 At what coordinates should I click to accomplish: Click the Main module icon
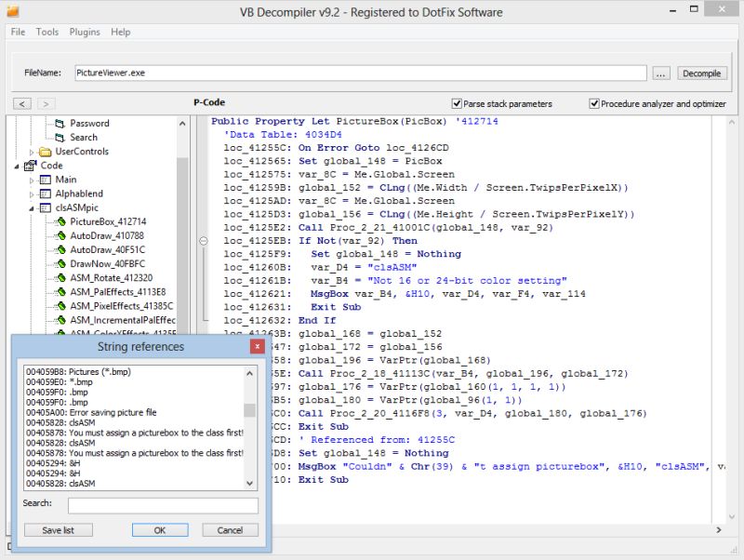coord(47,179)
